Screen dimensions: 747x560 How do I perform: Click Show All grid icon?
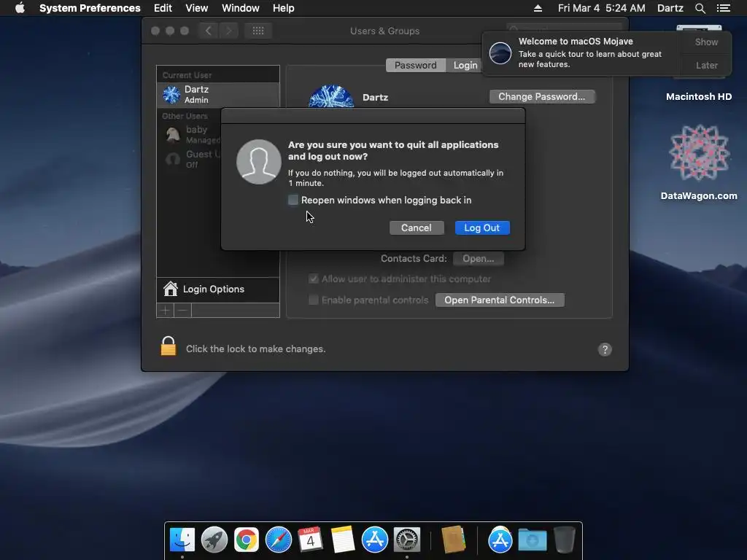click(x=258, y=31)
